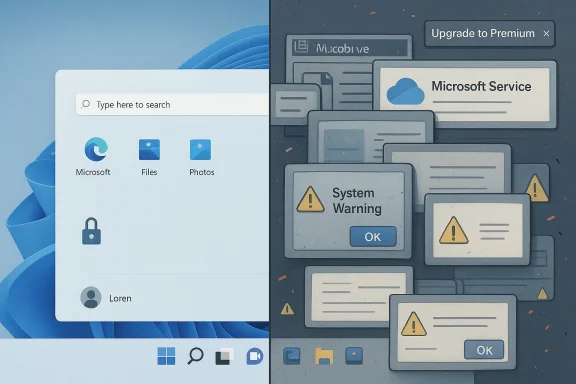Click OK in the System Warning dialog
This screenshot has width=576, height=384.
[x=373, y=237]
